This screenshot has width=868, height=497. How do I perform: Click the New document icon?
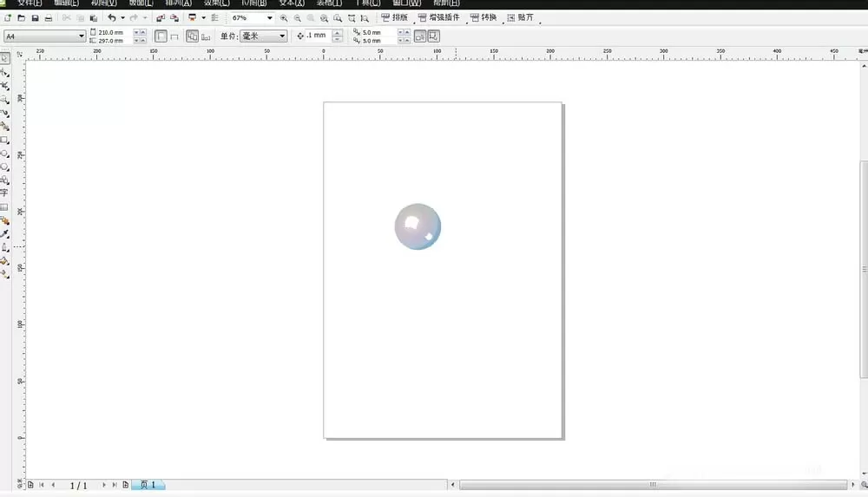pos(8,18)
